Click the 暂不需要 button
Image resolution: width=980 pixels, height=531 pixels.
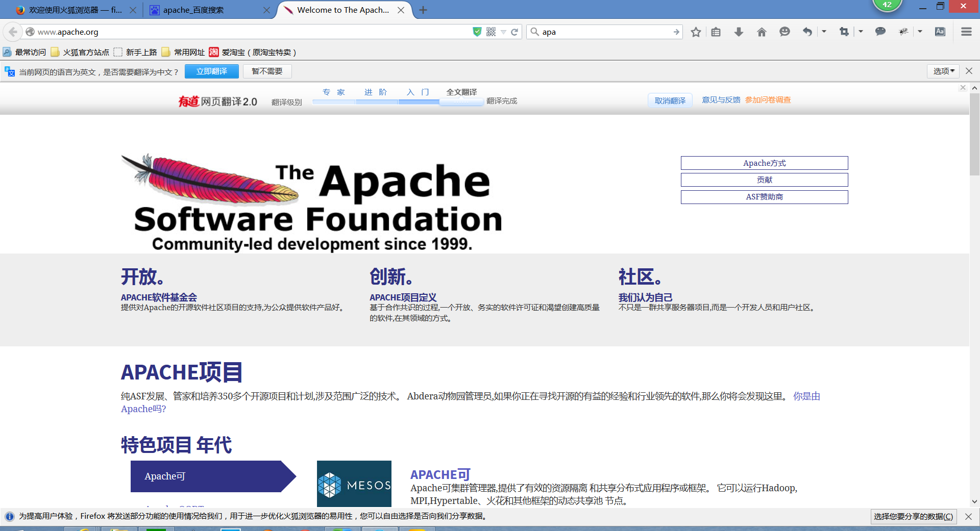(267, 71)
